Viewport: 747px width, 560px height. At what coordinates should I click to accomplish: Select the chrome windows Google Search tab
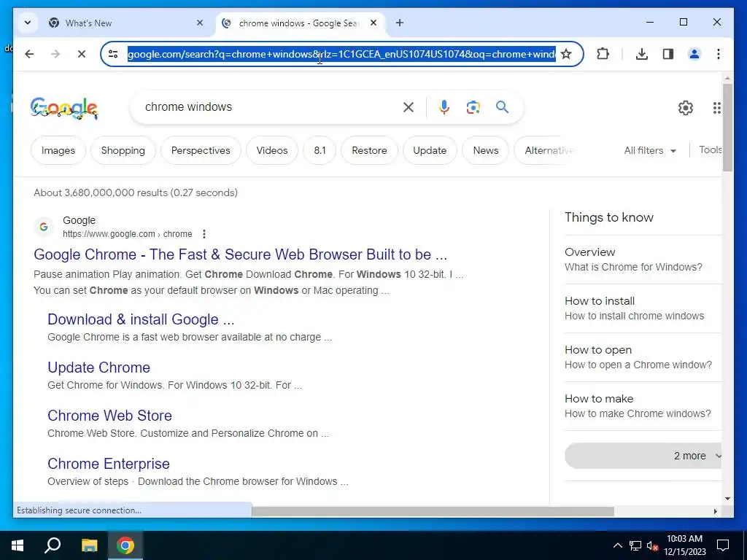click(298, 23)
